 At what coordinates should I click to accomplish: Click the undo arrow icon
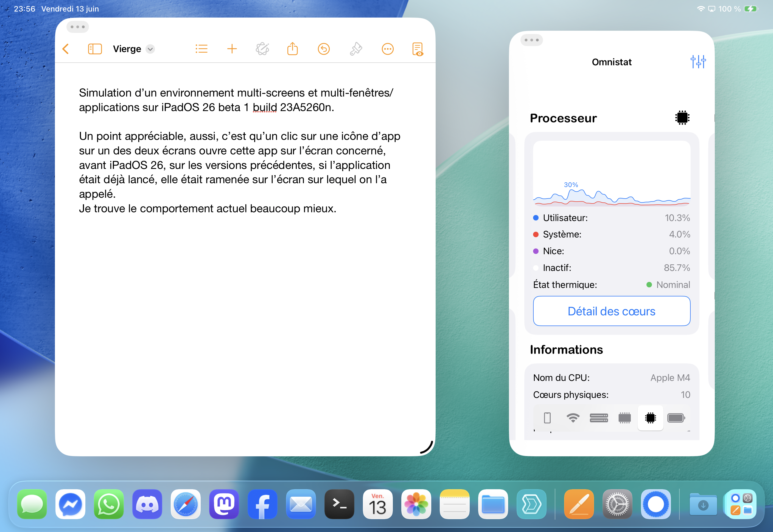324,49
